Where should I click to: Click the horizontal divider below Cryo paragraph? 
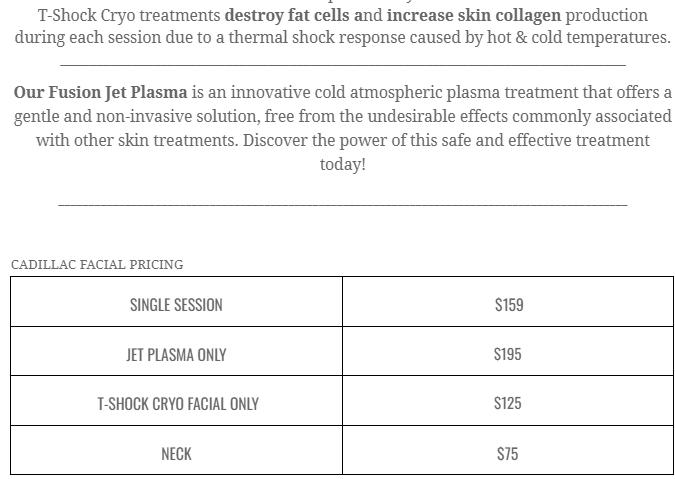pos(343,65)
